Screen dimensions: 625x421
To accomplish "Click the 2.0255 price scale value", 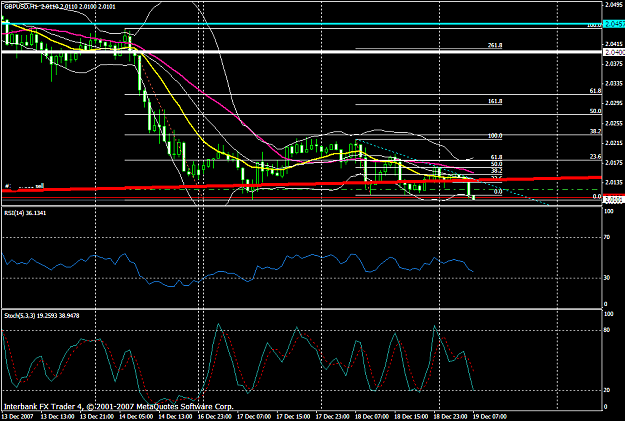I will [x=614, y=123].
